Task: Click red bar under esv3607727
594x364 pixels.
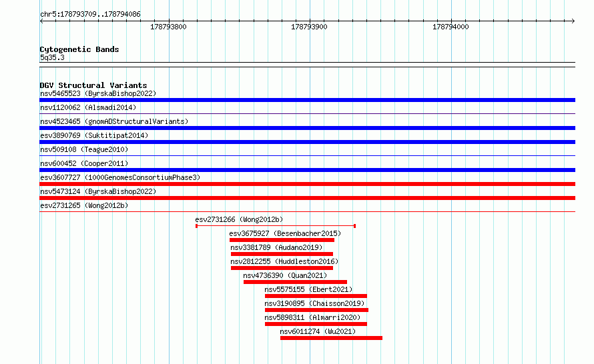Action: tap(307, 184)
